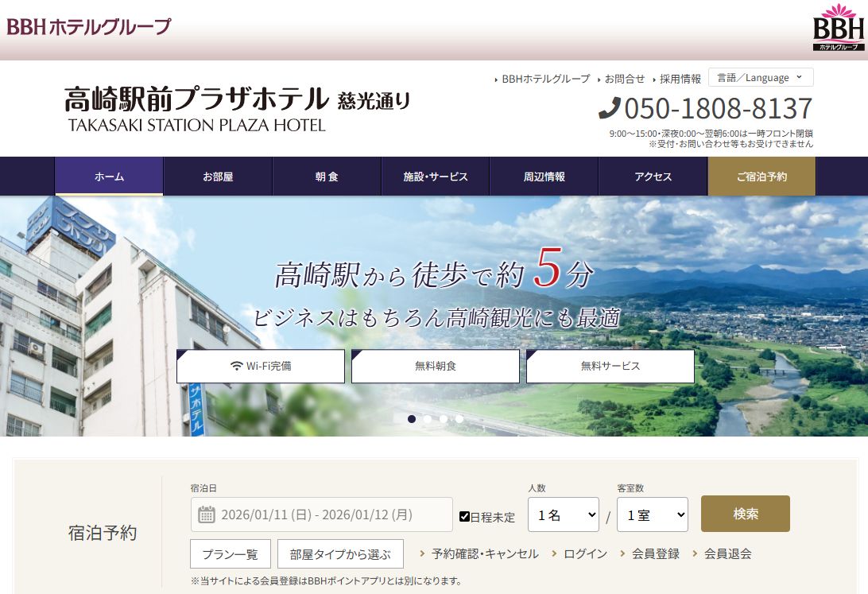Image resolution: width=868 pixels, height=594 pixels.
Task: Click the phone receiver icon beside 050-1808-8137
Action: click(613, 107)
